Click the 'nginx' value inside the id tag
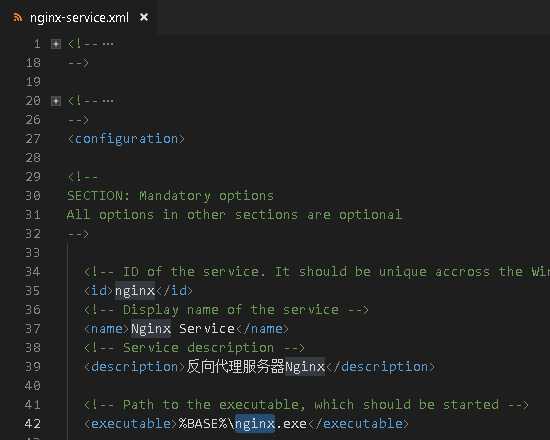 tap(135, 291)
